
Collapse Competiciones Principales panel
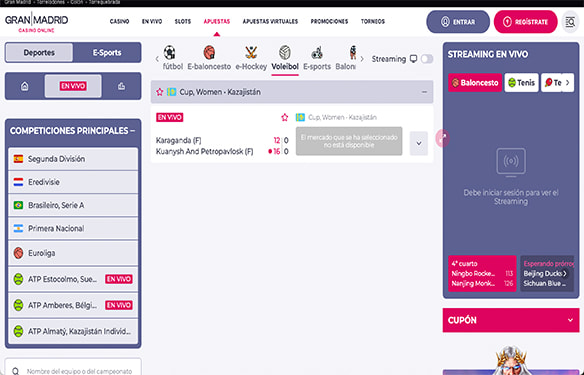[x=132, y=131]
